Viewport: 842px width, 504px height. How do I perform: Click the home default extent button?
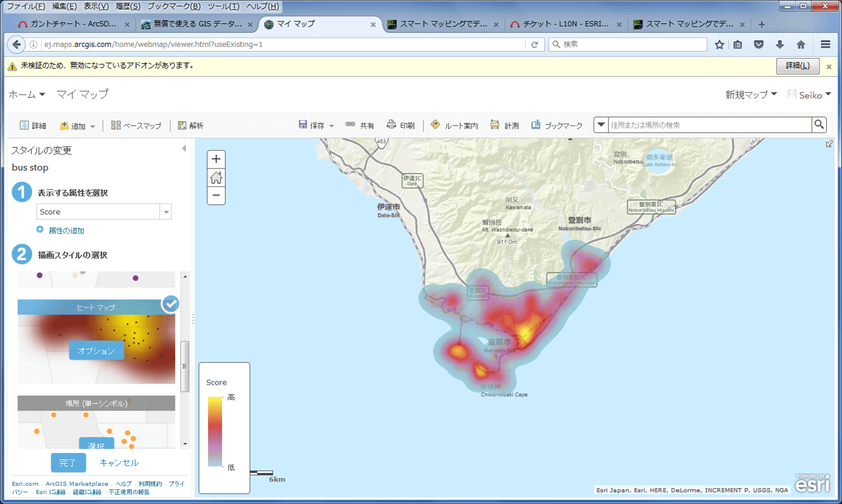216,178
